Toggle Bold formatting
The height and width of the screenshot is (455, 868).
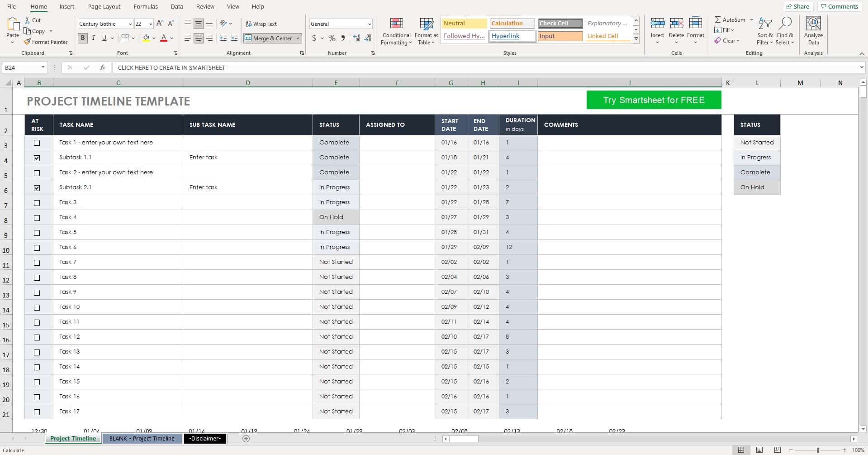point(82,38)
